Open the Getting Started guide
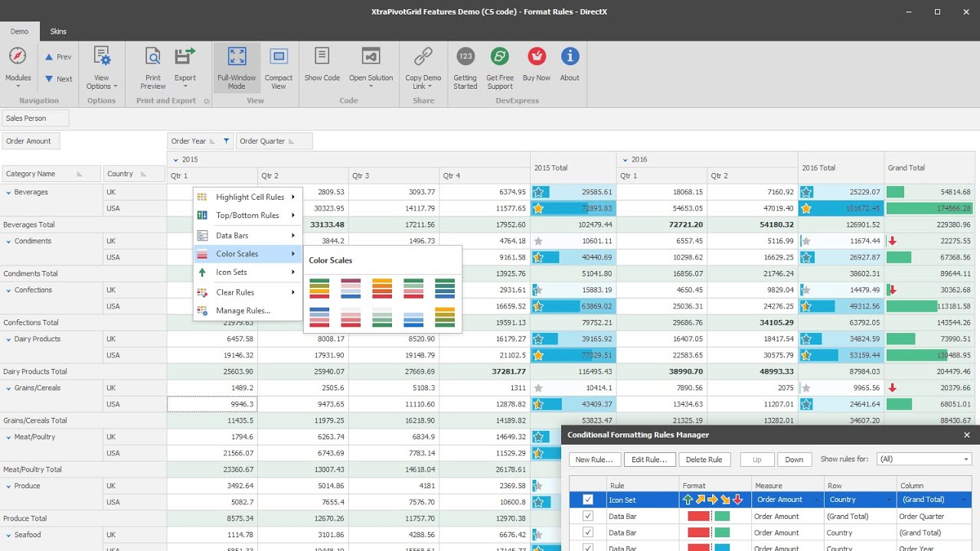This screenshot has width=980, height=551. pyautogui.click(x=465, y=67)
